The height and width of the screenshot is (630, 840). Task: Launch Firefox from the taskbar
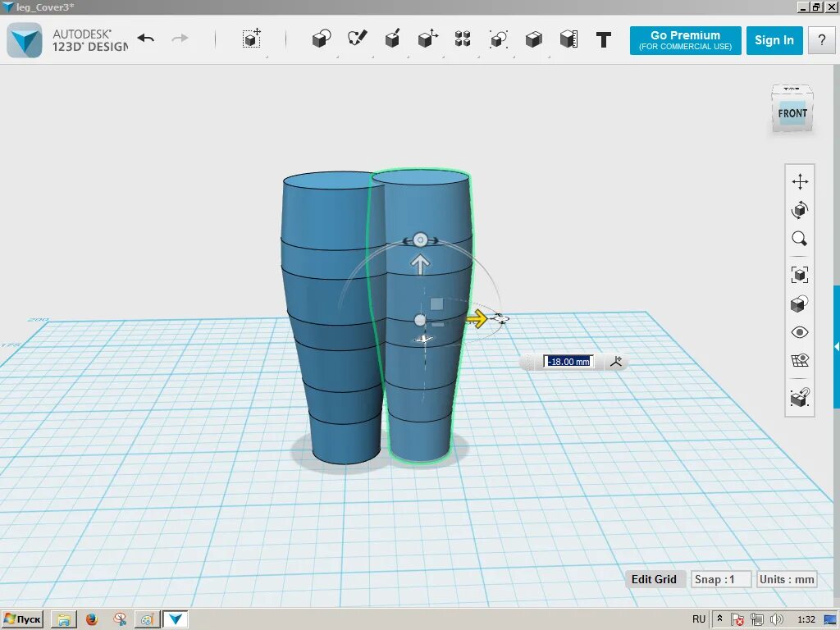click(92, 619)
